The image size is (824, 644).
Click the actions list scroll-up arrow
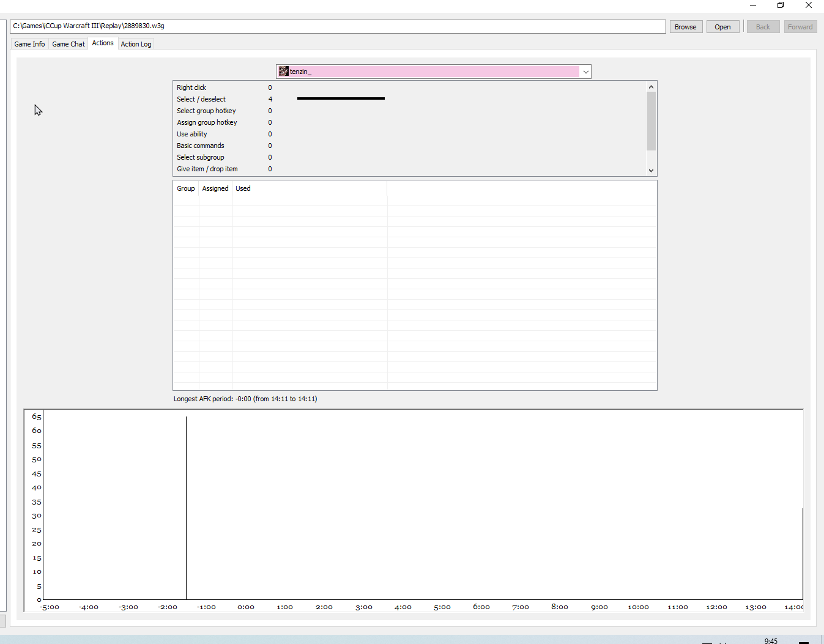651,87
